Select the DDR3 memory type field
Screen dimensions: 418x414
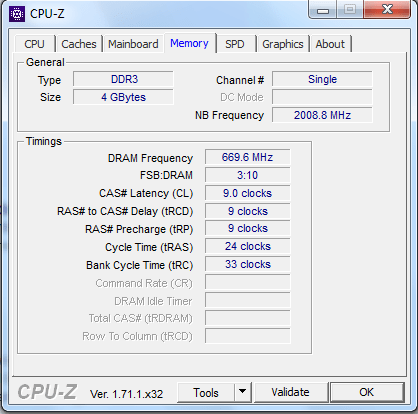point(124,79)
